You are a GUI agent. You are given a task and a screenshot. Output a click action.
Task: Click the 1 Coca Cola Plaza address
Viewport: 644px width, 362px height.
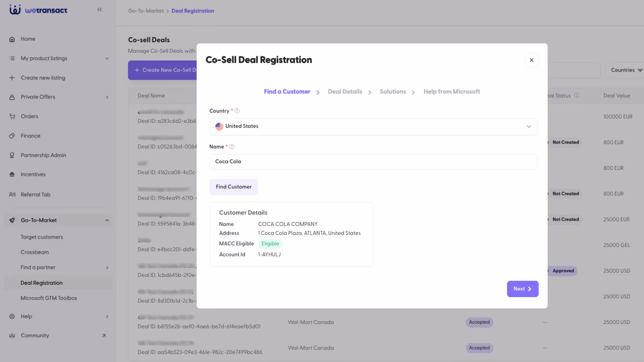pyautogui.click(x=309, y=233)
